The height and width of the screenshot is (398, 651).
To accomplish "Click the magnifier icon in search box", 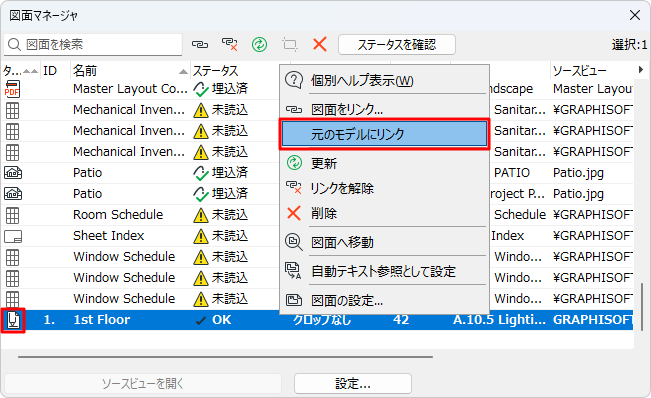I will 14,44.
